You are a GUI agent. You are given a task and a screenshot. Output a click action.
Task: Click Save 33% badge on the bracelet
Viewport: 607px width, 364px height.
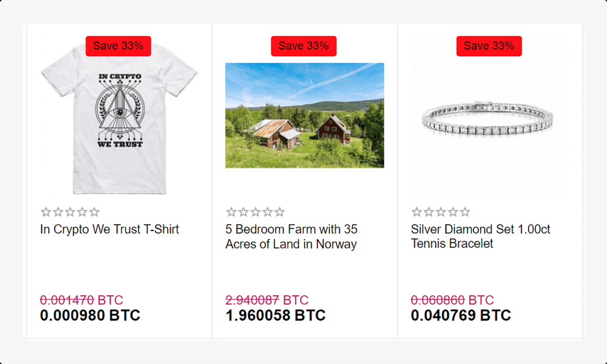coord(489,46)
